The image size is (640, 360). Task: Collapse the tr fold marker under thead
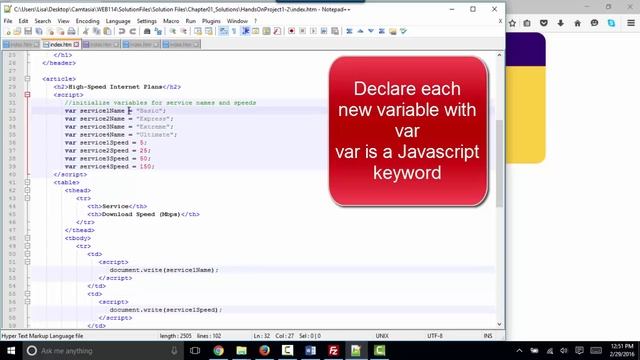[27, 198]
